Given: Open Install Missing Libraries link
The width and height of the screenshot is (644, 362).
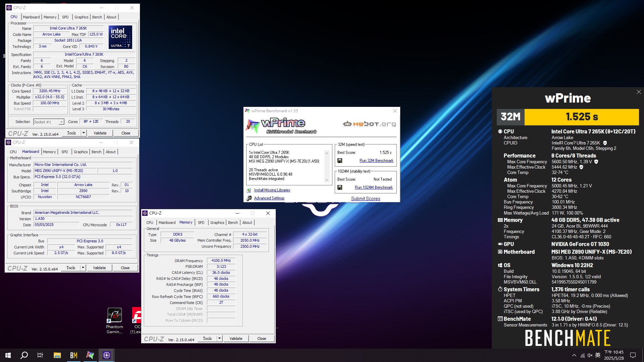Looking at the screenshot, I should point(272,190).
